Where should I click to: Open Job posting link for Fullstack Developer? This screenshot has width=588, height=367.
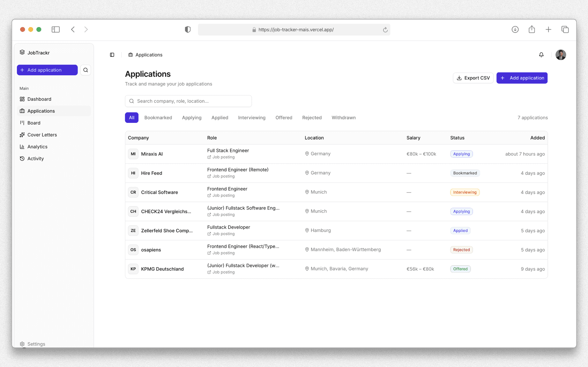tap(221, 234)
